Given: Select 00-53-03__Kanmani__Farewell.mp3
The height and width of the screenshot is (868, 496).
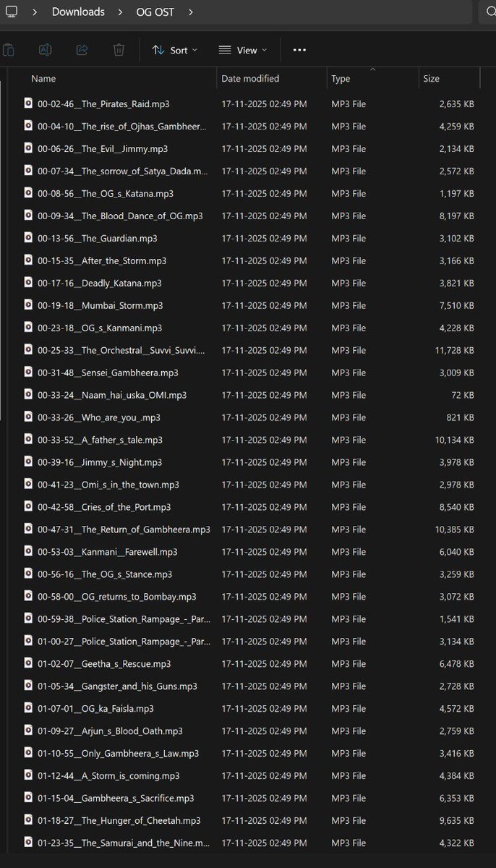Looking at the screenshot, I should coord(108,552).
